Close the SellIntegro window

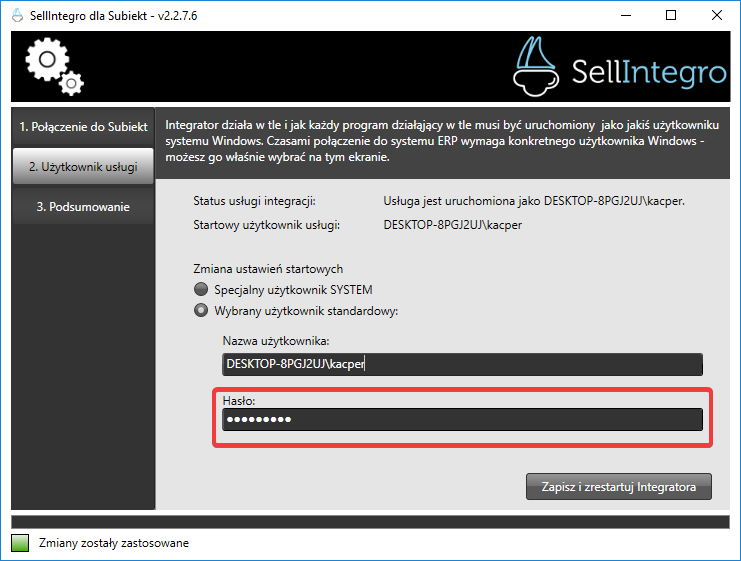[x=716, y=16]
